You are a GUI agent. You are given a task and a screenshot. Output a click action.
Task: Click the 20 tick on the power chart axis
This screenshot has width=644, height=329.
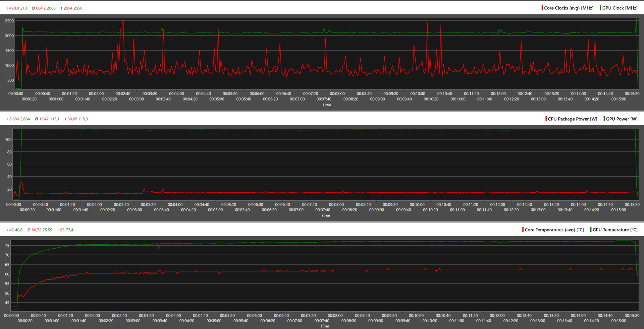point(9,189)
